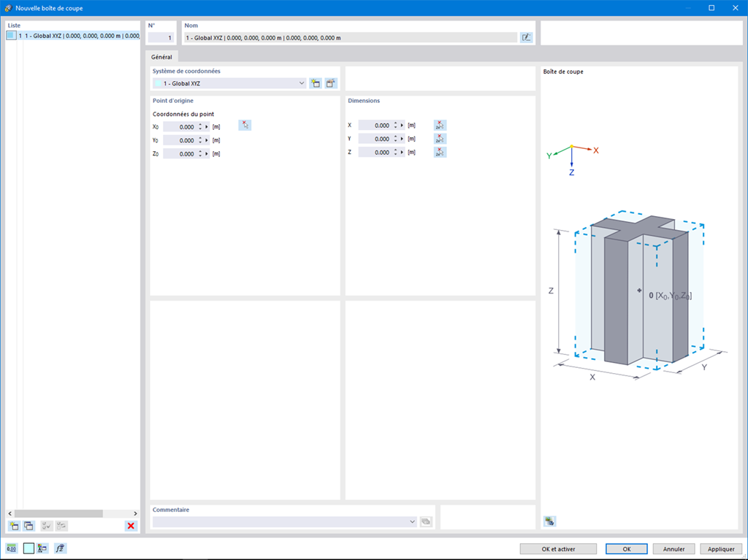The height and width of the screenshot is (560, 748).
Task: Switch to the Général tab
Action: pyautogui.click(x=161, y=57)
